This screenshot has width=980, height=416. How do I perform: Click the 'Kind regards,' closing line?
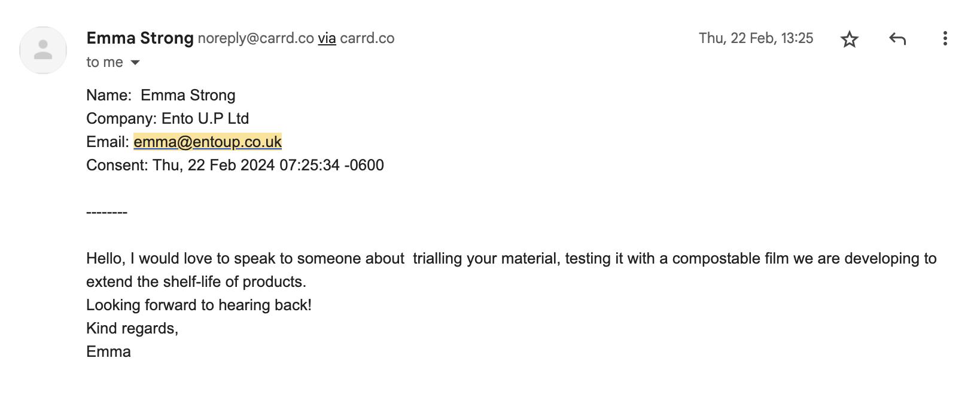[132, 328]
